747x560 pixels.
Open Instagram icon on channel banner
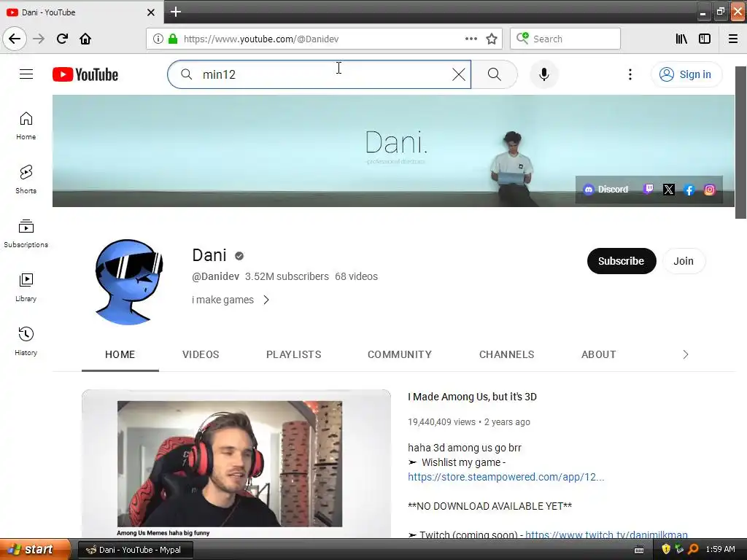[709, 190]
